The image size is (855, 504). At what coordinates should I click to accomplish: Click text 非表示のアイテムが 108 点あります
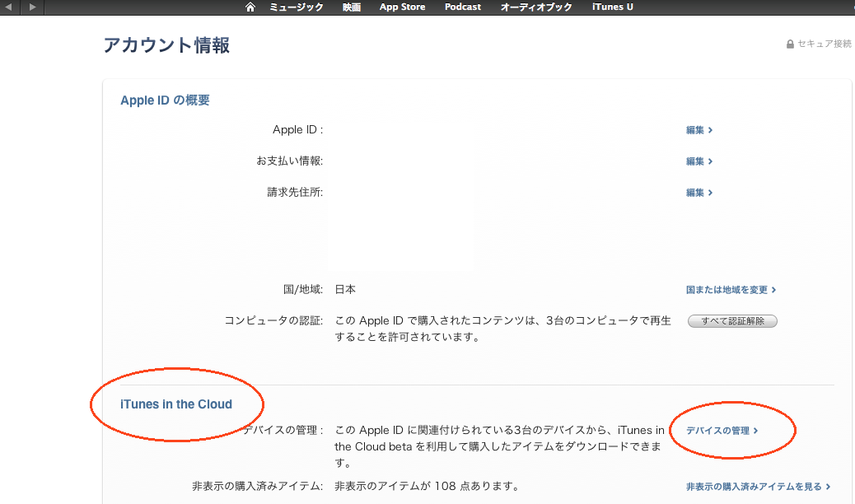pos(427,486)
